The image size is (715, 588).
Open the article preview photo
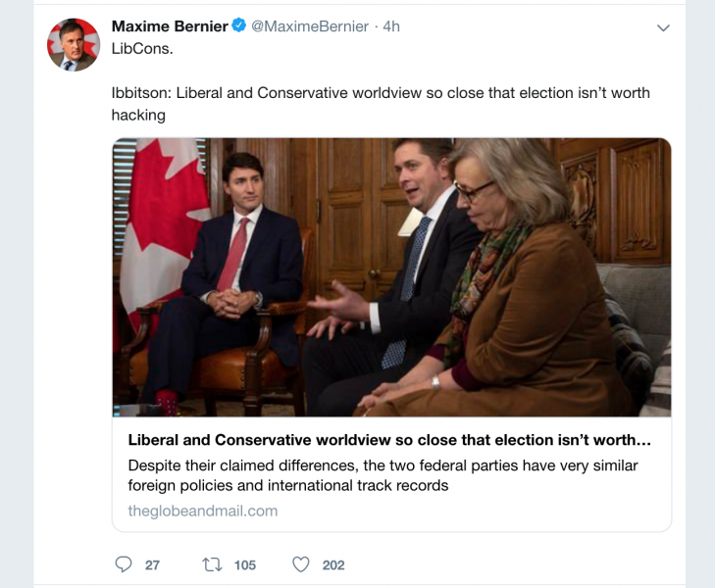[391, 276]
